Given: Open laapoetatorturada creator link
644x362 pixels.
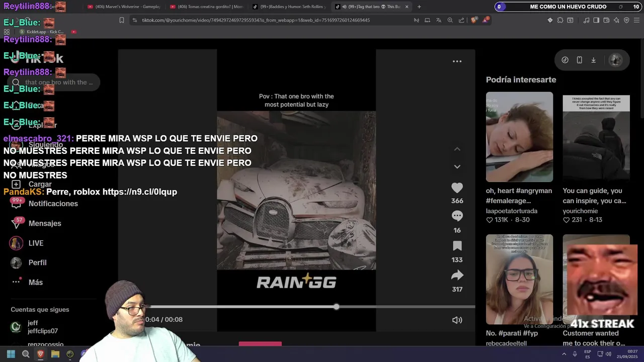Looking at the screenshot, I should coord(512,211).
